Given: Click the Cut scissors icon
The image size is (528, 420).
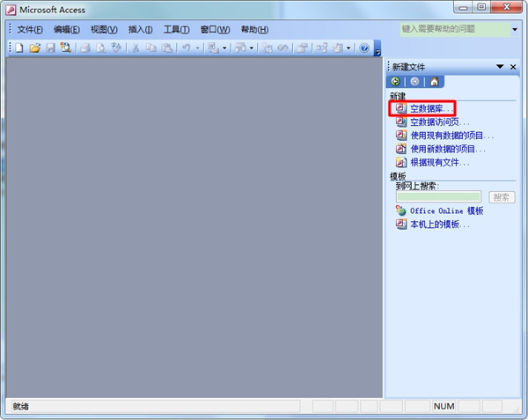Looking at the screenshot, I should (x=136, y=48).
